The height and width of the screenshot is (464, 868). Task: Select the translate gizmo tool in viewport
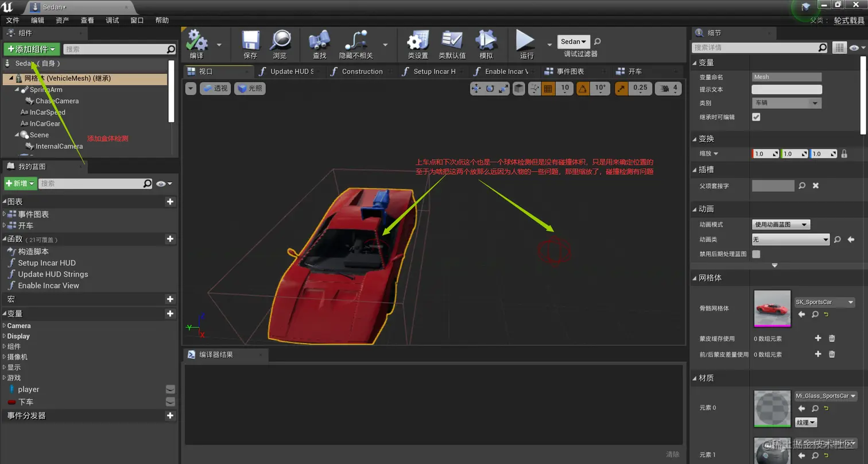476,88
